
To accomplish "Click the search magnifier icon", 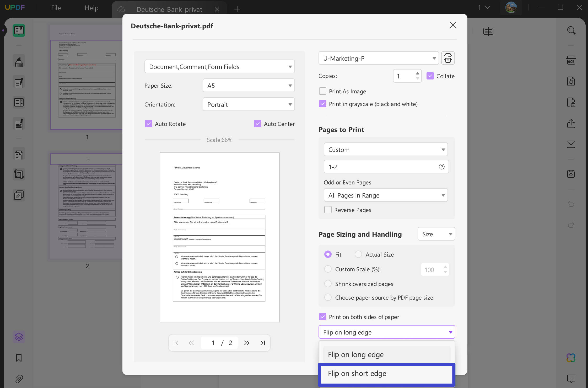I will coord(571,30).
